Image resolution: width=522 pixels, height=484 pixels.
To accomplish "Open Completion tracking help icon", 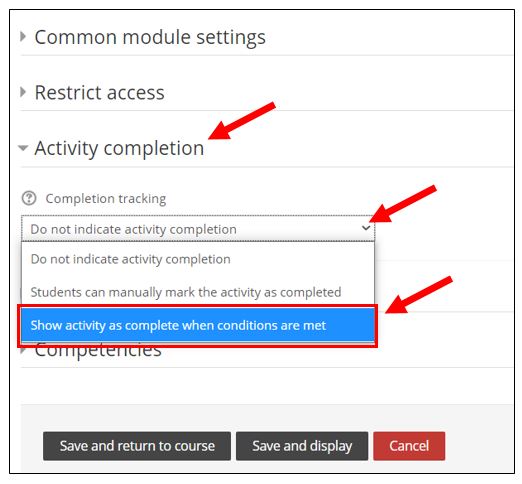I will (x=29, y=199).
